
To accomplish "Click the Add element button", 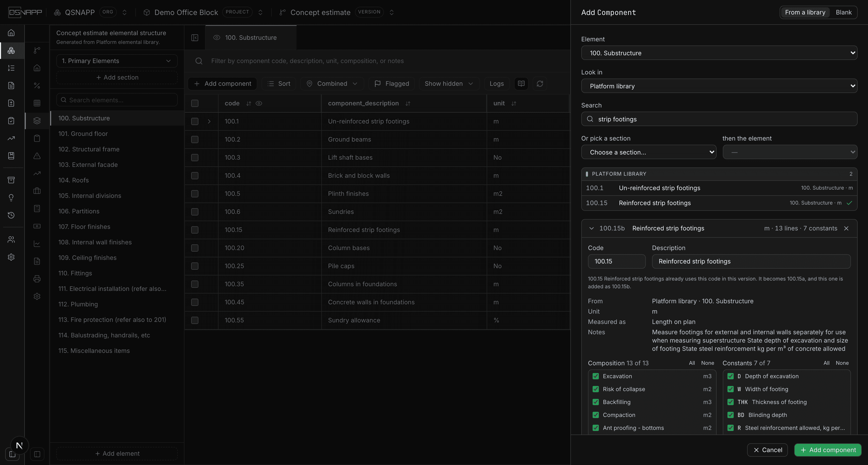I will tap(117, 454).
